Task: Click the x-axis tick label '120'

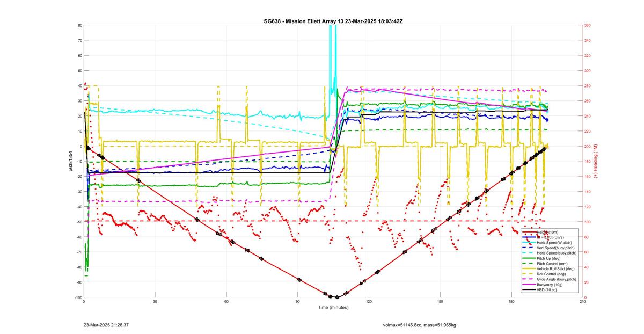Action: coord(369,302)
